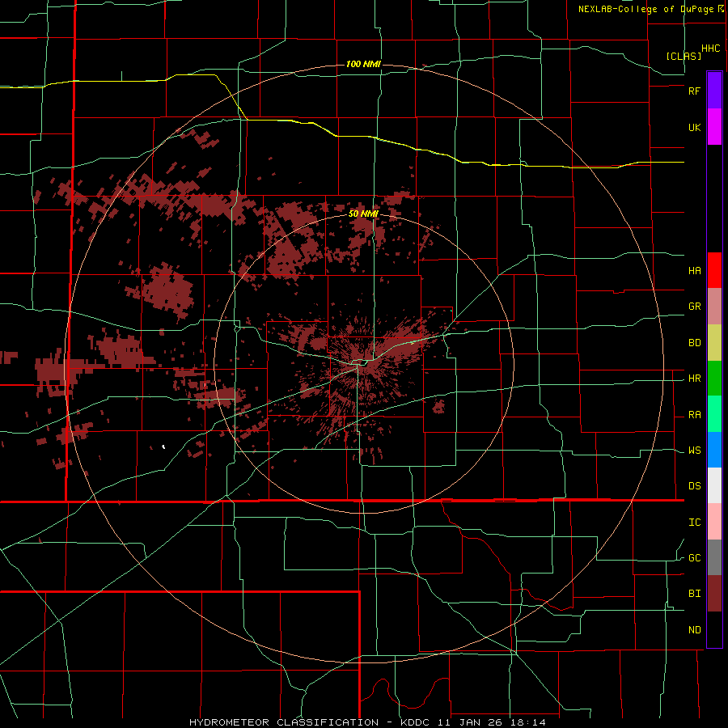Select the GC gray legend swatch
This screenshot has height=728, width=728.
pos(714,557)
